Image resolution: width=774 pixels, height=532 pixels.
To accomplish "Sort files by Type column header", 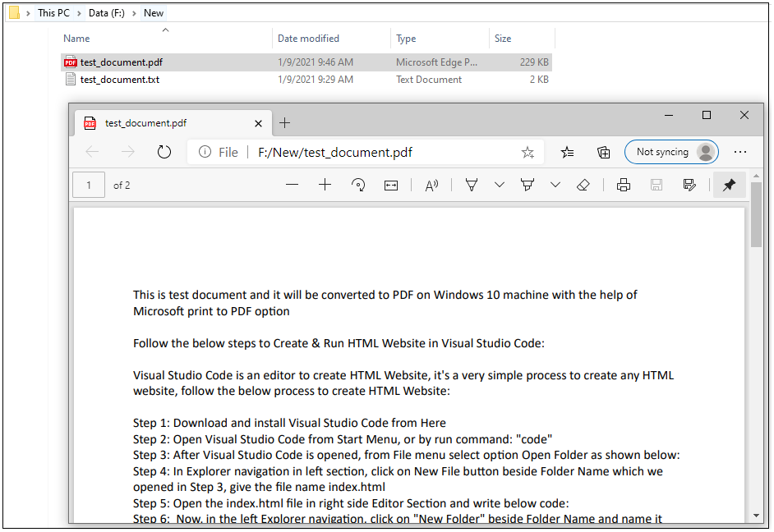I will tap(406, 39).
